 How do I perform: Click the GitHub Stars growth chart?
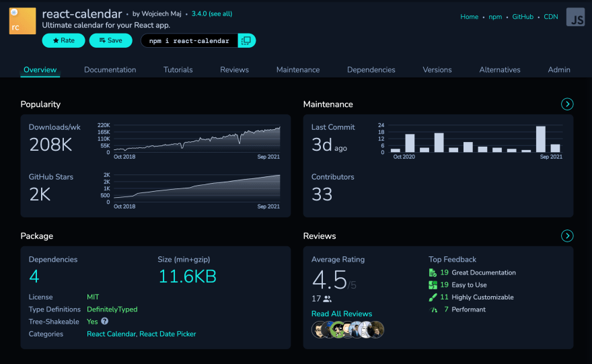coord(196,188)
